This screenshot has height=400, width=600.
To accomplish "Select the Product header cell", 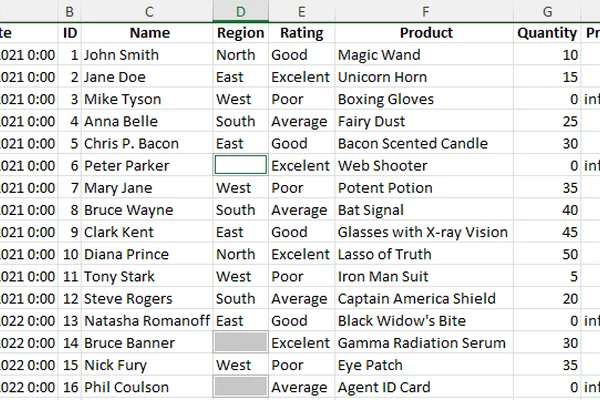I will pos(424,33).
